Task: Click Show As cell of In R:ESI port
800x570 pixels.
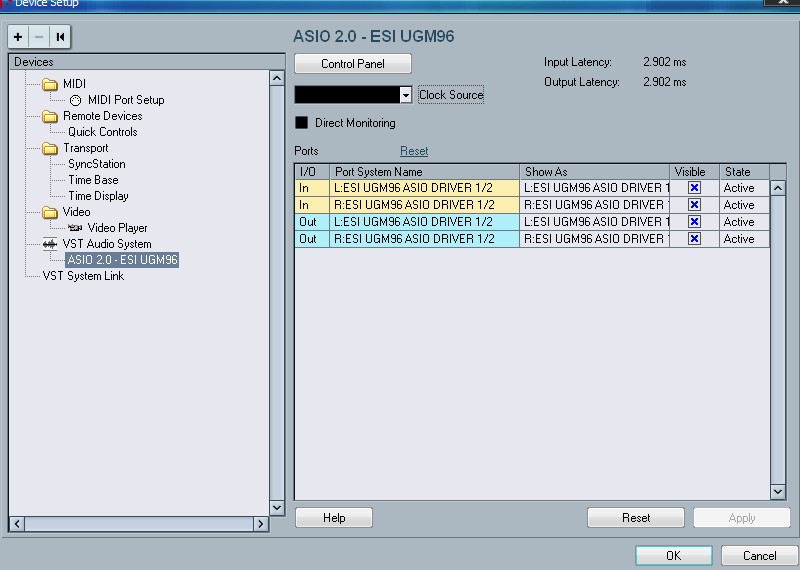Action: click(594, 205)
